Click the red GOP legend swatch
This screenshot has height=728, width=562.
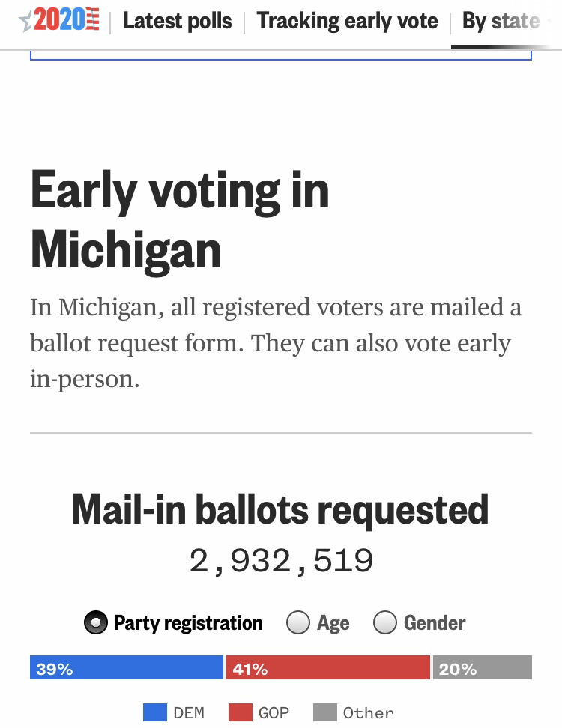[241, 713]
